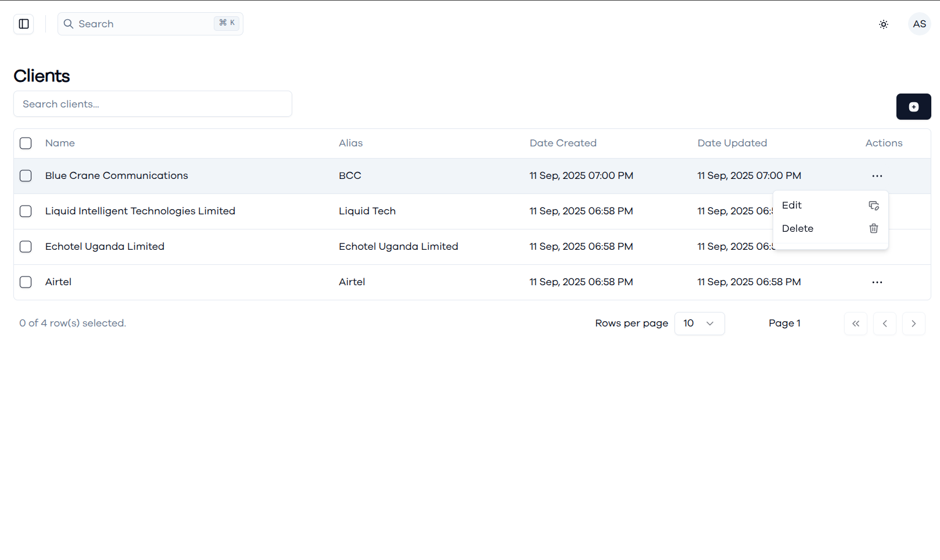Choose Edit from the context menu
Screen dimensions: 940x560
(x=830, y=205)
